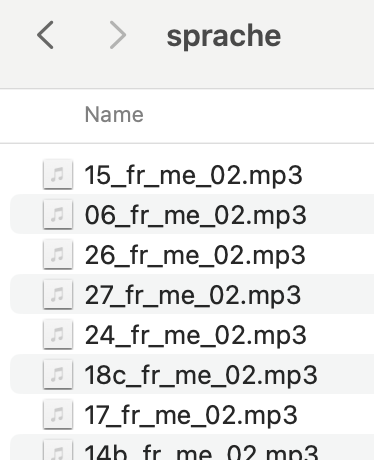Click the music icon of 17_fr_me_02.mp3

tap(58, 414)
